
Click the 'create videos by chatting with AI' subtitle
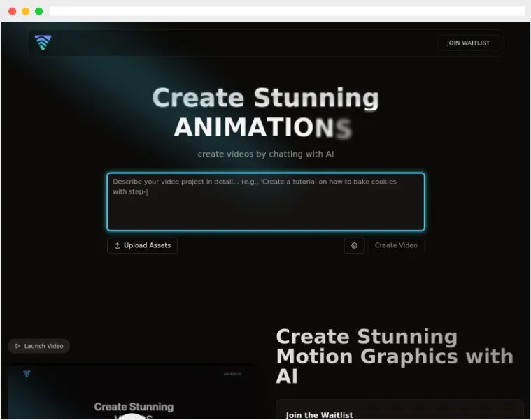(266, 154)
